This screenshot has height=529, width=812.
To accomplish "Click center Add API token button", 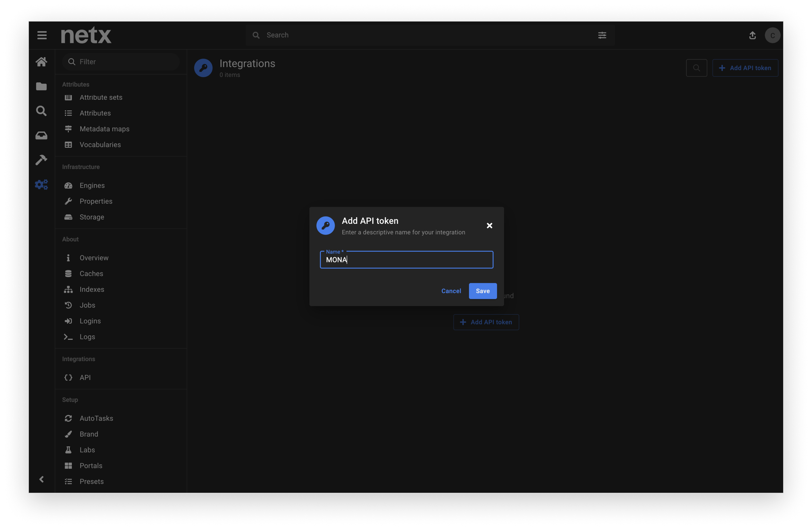I will 486,322.
